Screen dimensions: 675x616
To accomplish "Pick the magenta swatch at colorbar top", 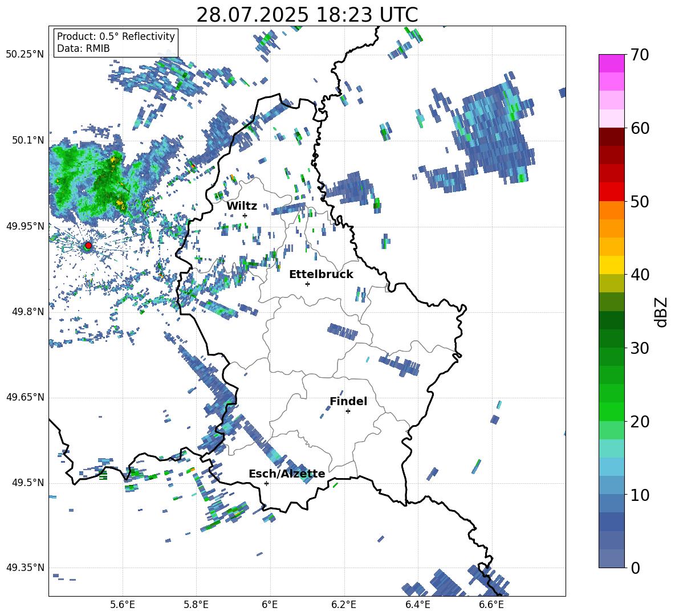I will tap(611, 63).
